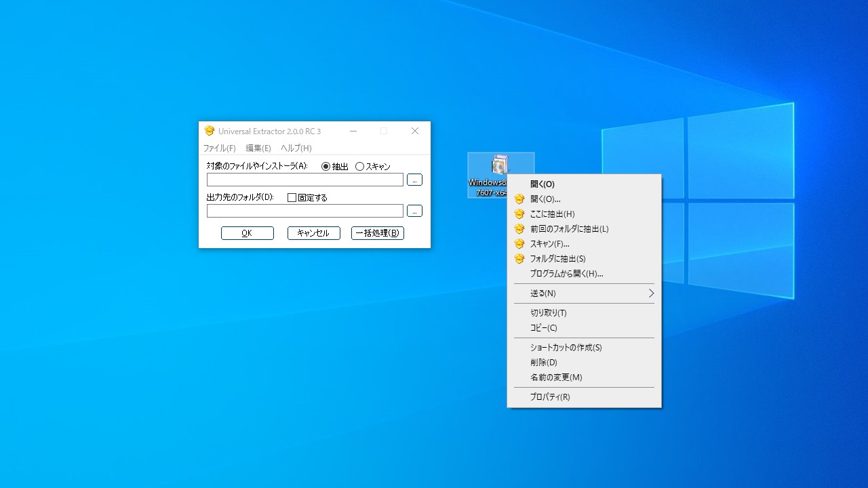The image size is (868, 488).
Task: Browse for target file with ... button
Action: tap(414, 180)
